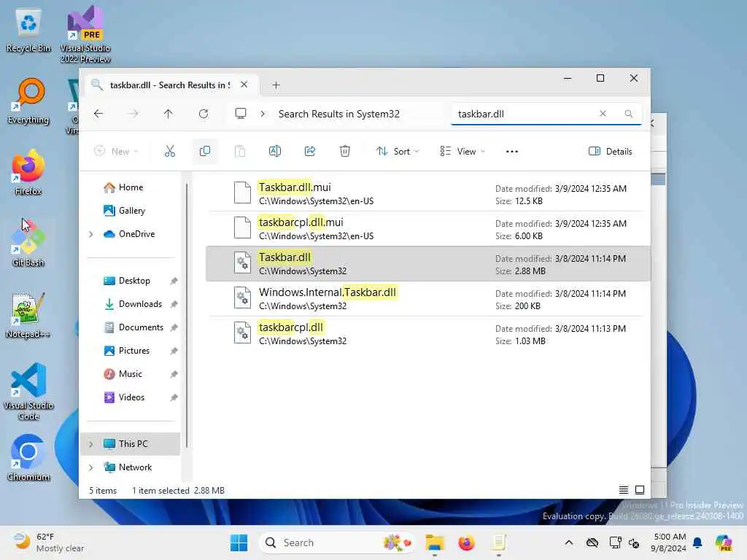Open the See more ellipsis menu
747x560 pixels.
[x=511, y=152]
